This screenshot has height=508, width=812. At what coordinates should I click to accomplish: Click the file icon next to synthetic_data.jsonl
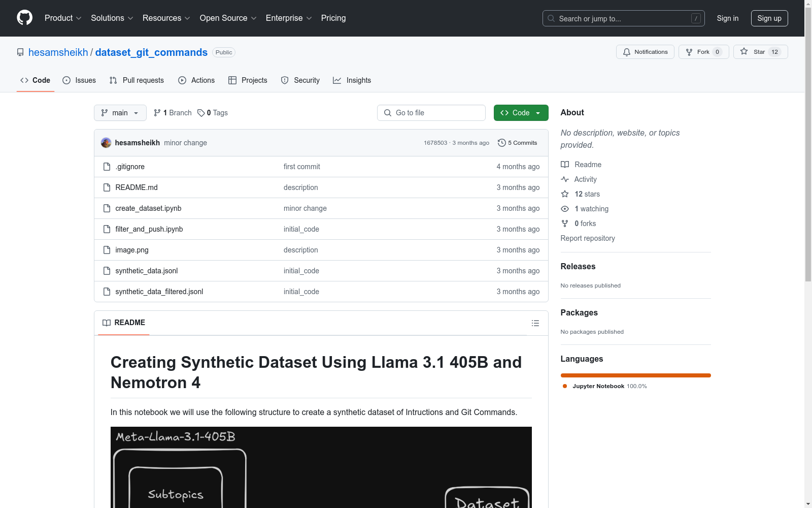tap(107, 271)
